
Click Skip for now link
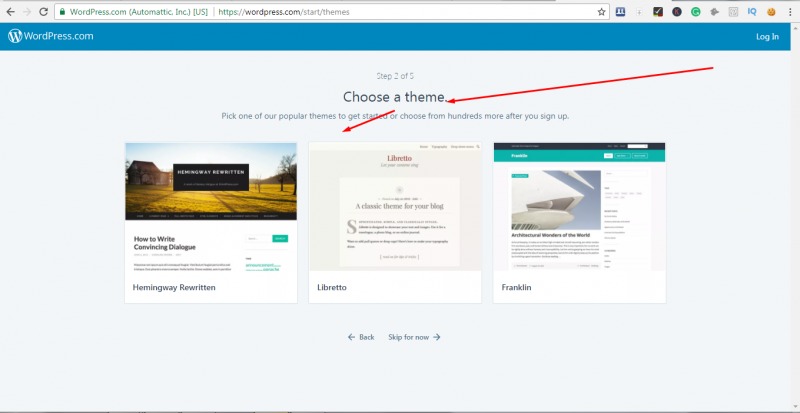(x=414, y=337)
